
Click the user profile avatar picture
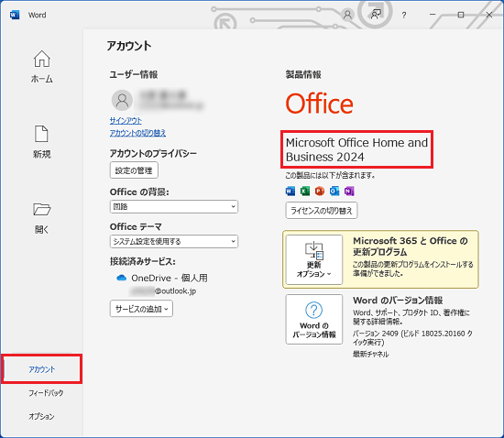[x=122, y=100]
